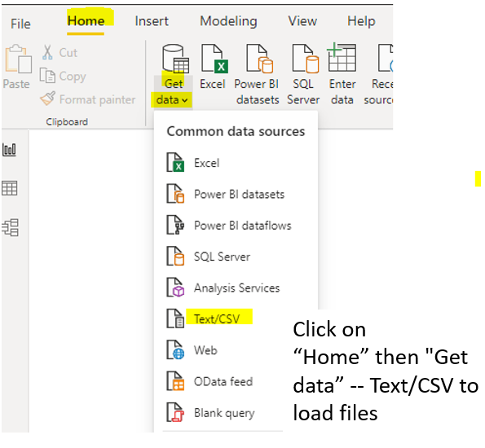Click the Web globe icon
The image size is (485, 448).
point(175,350)
